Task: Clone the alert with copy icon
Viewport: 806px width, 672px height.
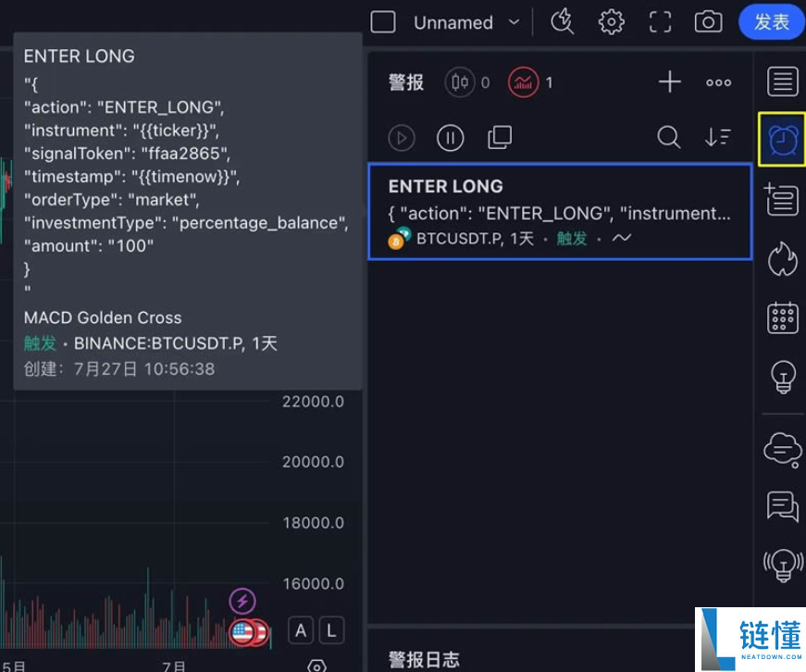Action: click(x=499, y=137)
